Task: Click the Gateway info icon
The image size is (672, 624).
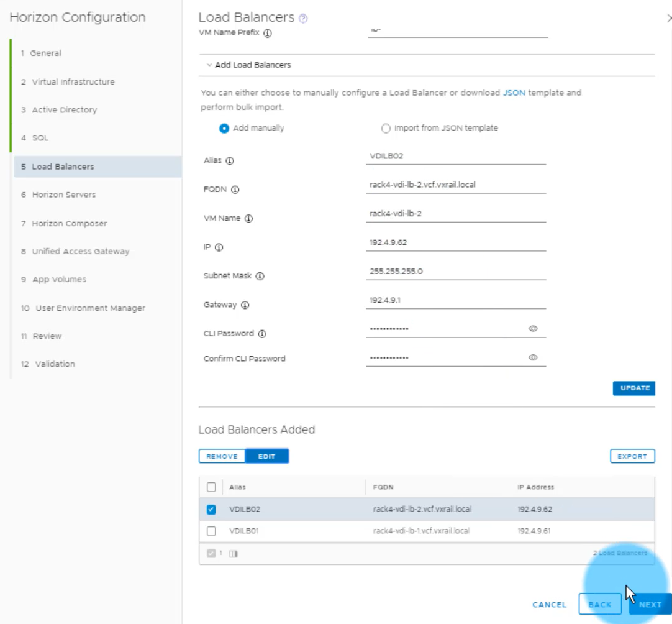Action: pyautogui.click(x=245, y=305)
